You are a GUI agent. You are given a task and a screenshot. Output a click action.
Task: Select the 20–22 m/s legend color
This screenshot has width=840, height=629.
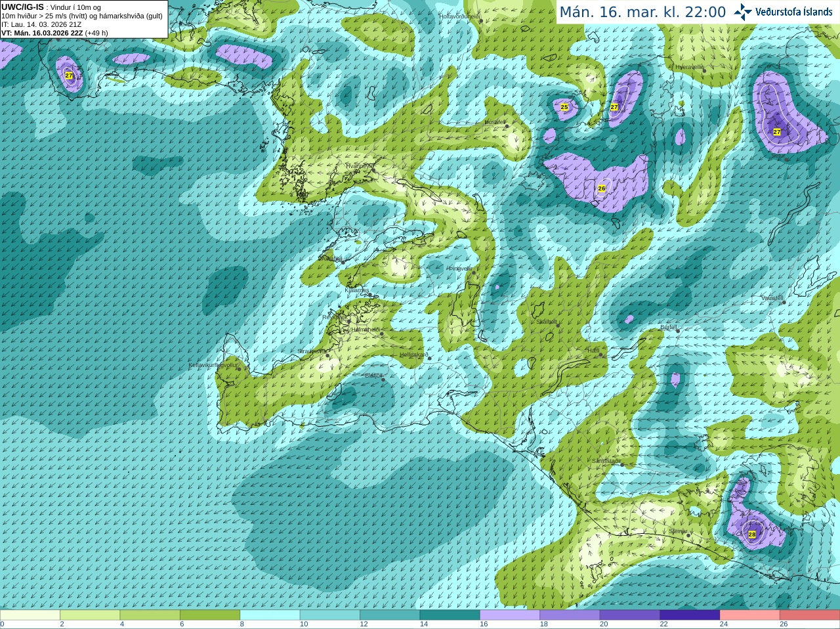[x=630, y=615]
